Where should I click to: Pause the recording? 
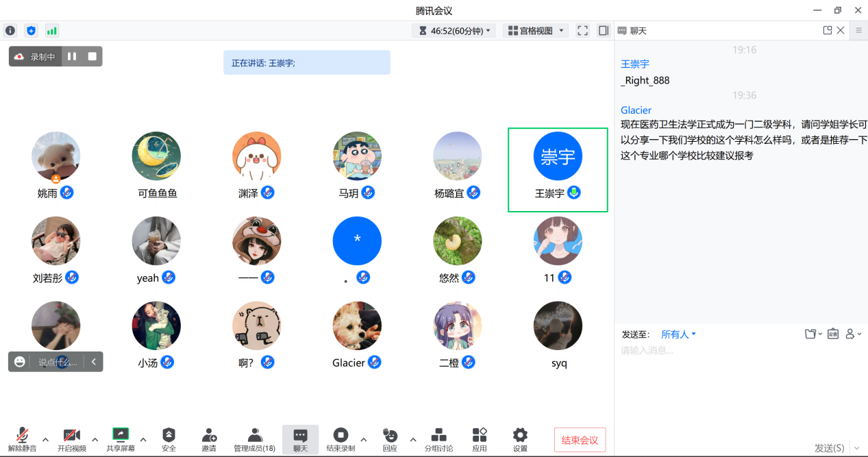[72, 57]
